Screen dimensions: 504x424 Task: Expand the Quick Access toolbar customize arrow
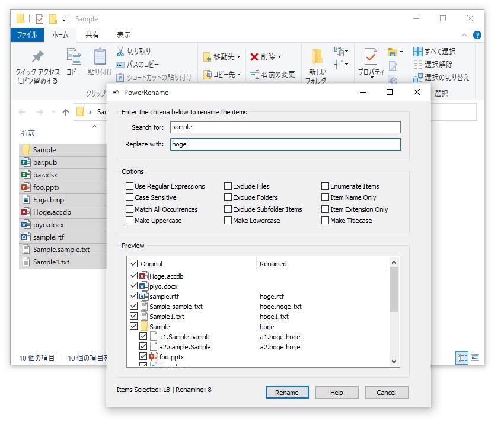[63, 20]
